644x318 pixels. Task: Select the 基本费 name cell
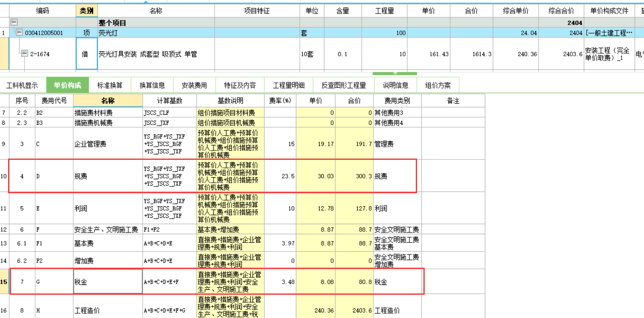108,244
